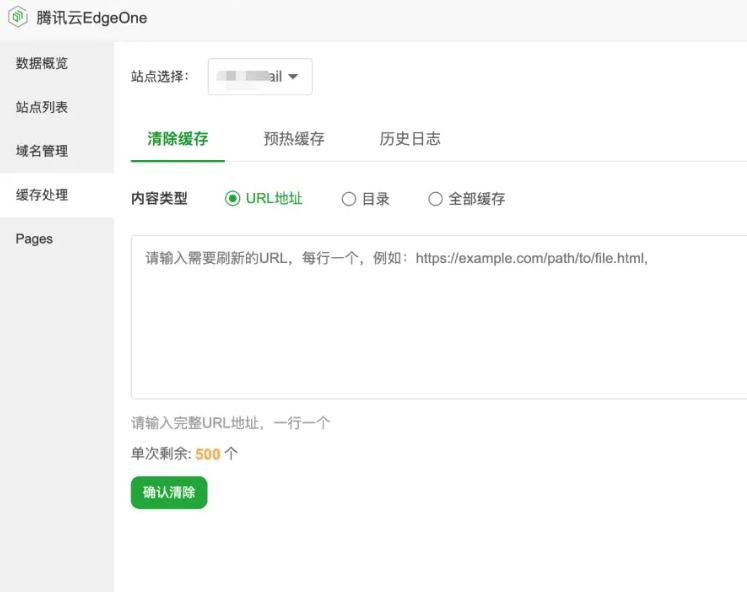
Task: Click the EdgeOne logo icon
Action: coord(18,17)
